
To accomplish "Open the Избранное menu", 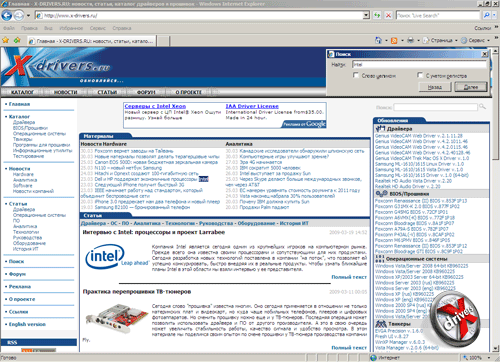I will click(x=72, y=28).
